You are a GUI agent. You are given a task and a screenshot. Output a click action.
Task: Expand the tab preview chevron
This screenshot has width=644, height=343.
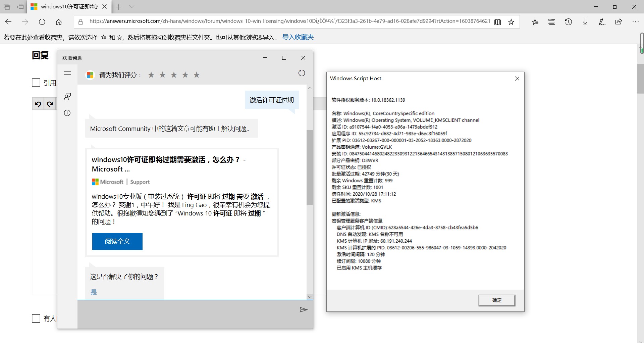tap(131, 7)
